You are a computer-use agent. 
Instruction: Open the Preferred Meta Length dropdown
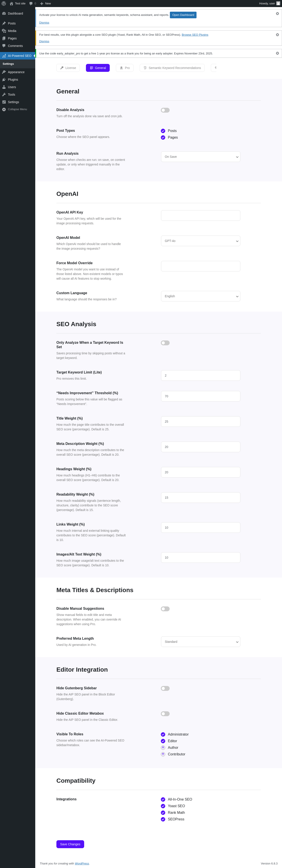(x=200, y=641)
